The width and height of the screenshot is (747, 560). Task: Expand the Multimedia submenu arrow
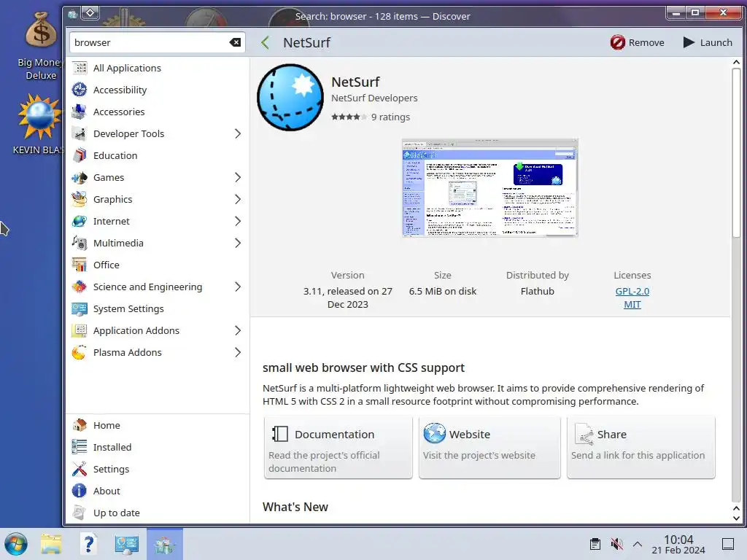click(238, 244)
